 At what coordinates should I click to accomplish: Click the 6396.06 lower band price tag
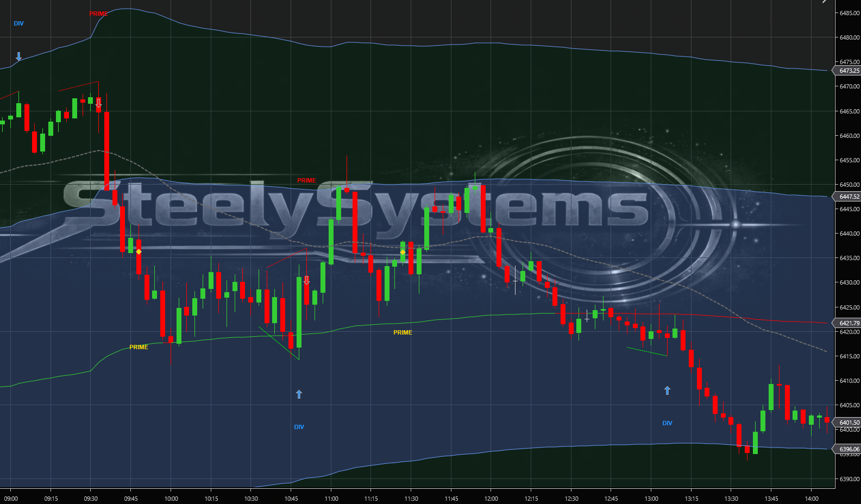(x=847, y=449)
